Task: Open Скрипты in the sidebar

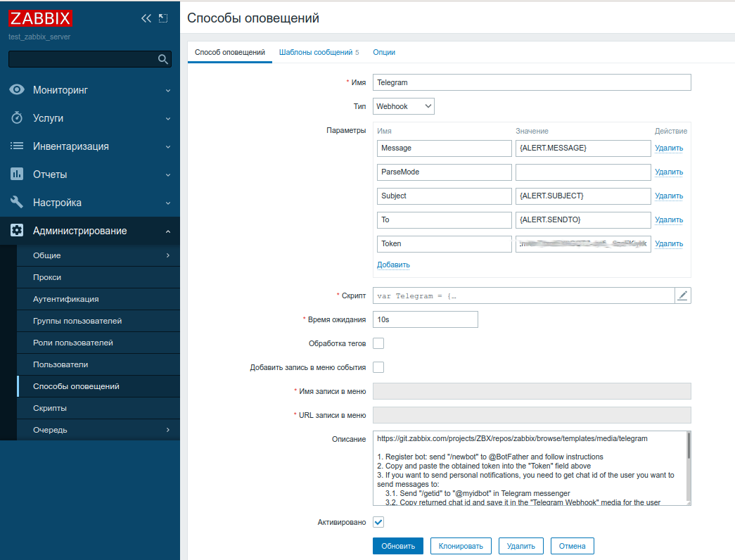Action: (x=98, y=408)
